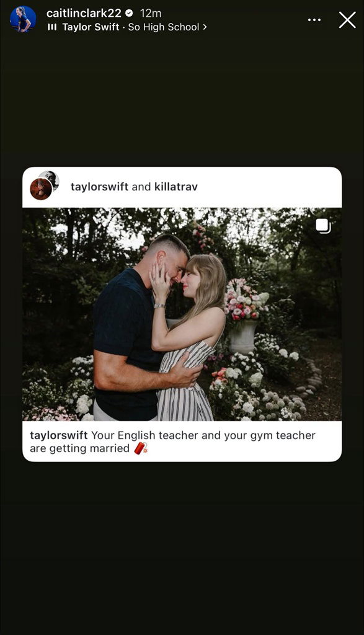364x635 pixels.
Task: Select the Taylor Swift artist name in music tag
Action: [x=91, y=27]
